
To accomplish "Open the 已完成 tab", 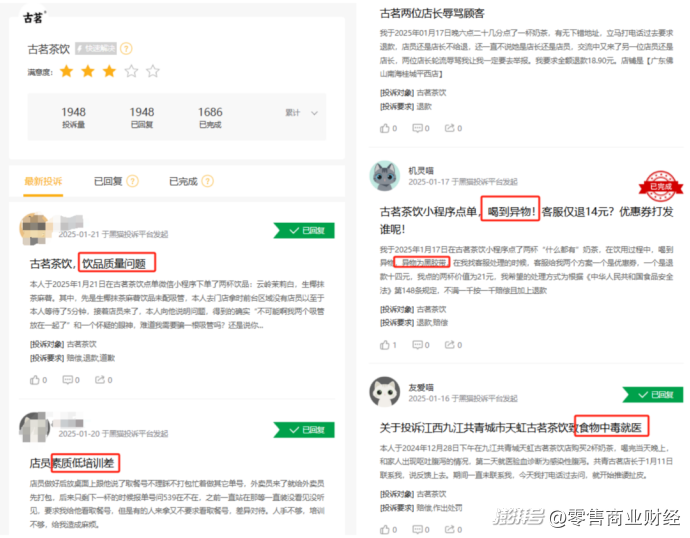I will 182,181.
